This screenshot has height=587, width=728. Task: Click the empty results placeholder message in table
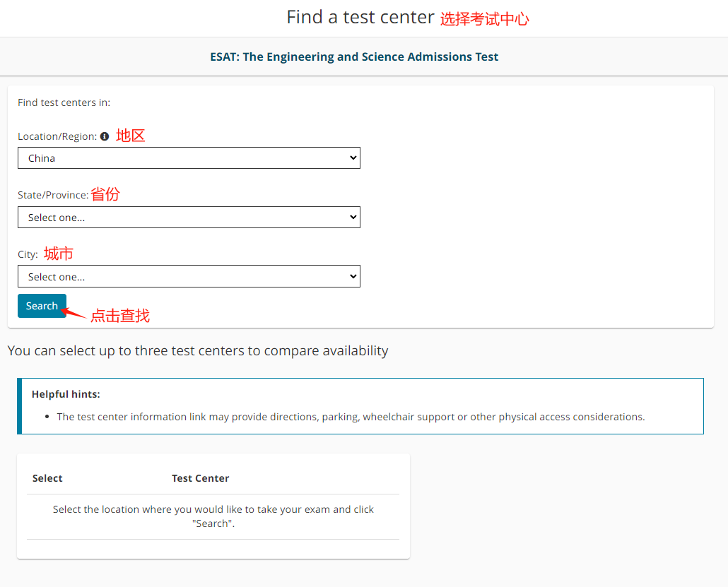coord(213,516)
